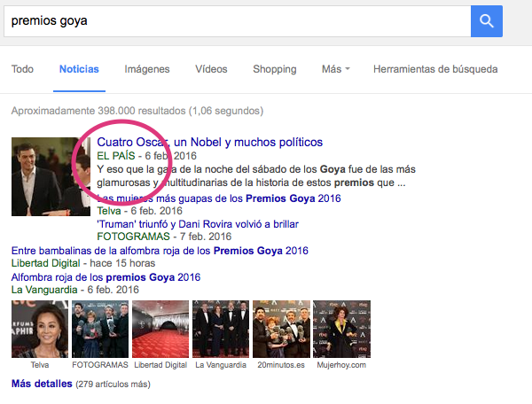This screenshot has height=404, width=532.
Task: Click the EL PAÍS snippet 'Y eso que la gala...'
Action: [256, 176]
